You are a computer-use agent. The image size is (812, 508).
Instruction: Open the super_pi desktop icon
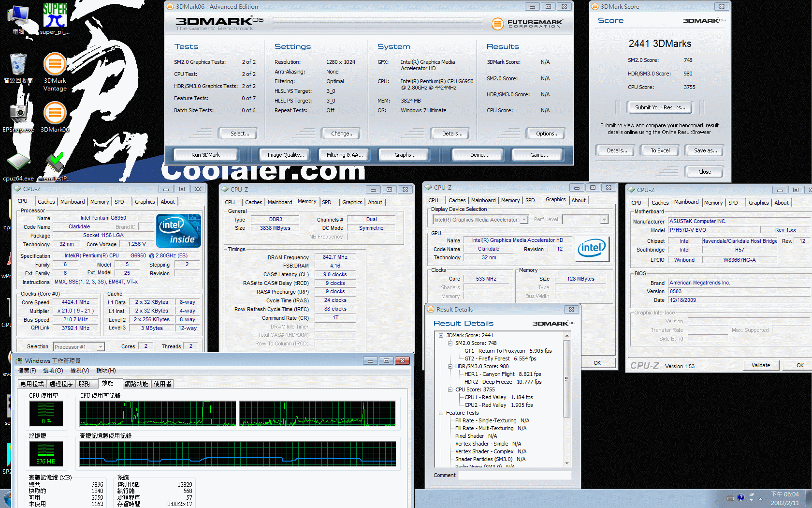point(55,18)
